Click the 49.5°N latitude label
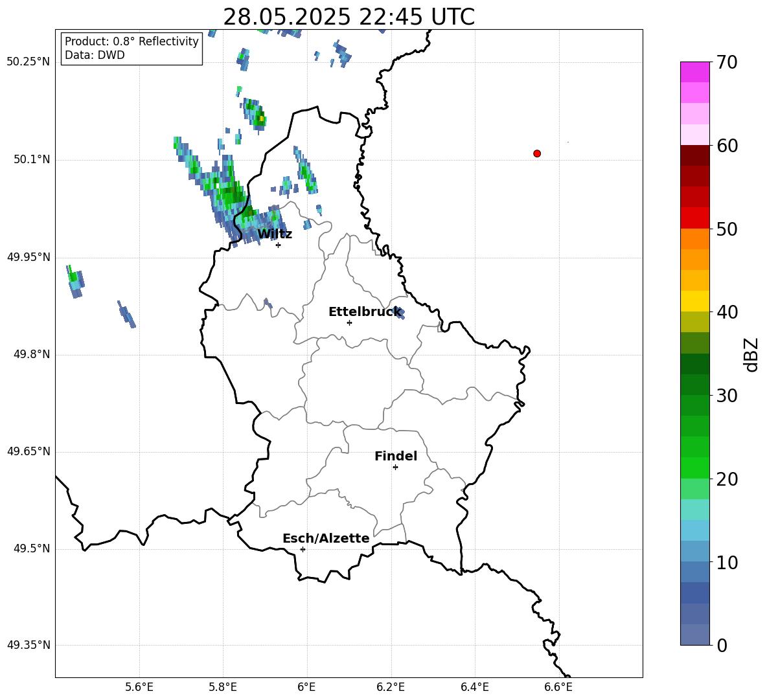This screenshot has height=700, width=767. pos(32,548)
